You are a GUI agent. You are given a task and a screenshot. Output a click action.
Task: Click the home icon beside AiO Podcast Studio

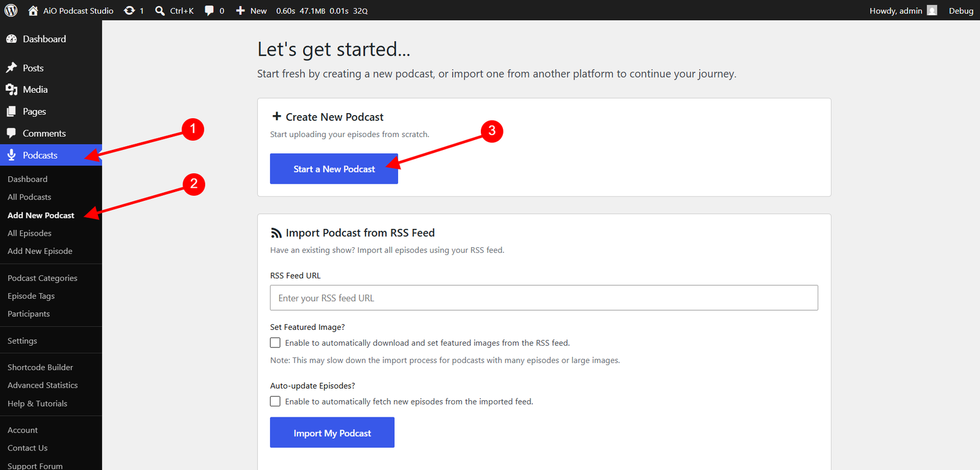tap(33, 10)
